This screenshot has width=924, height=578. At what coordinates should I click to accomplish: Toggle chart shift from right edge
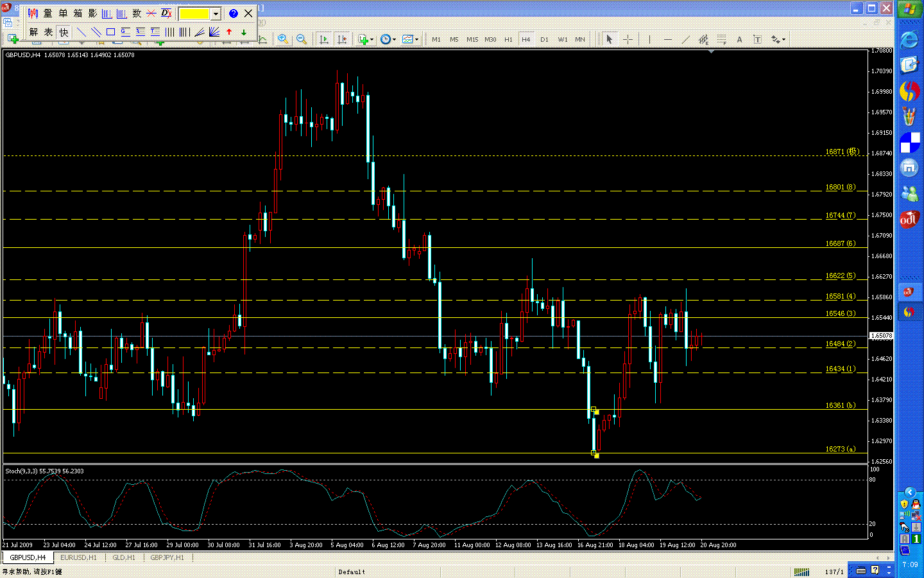pos(342,39)
